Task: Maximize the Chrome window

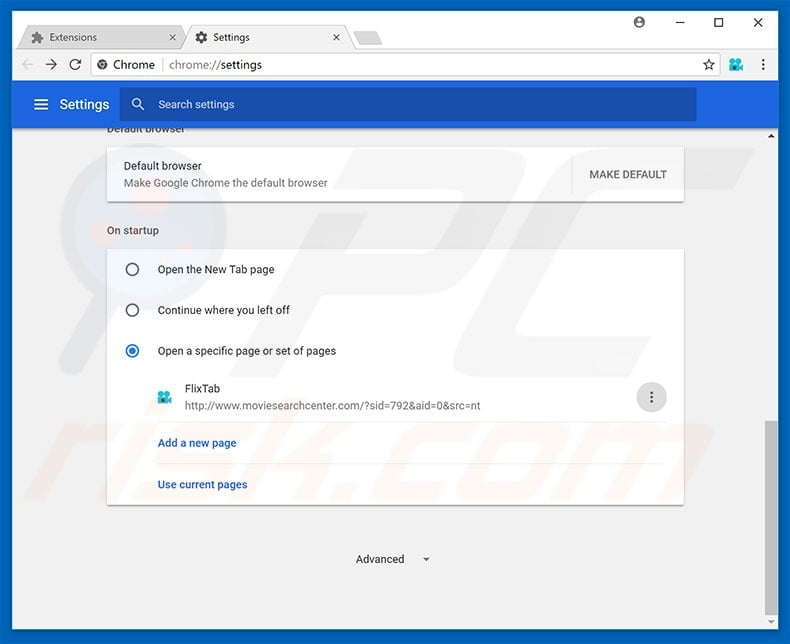Action: click(719, 23)
